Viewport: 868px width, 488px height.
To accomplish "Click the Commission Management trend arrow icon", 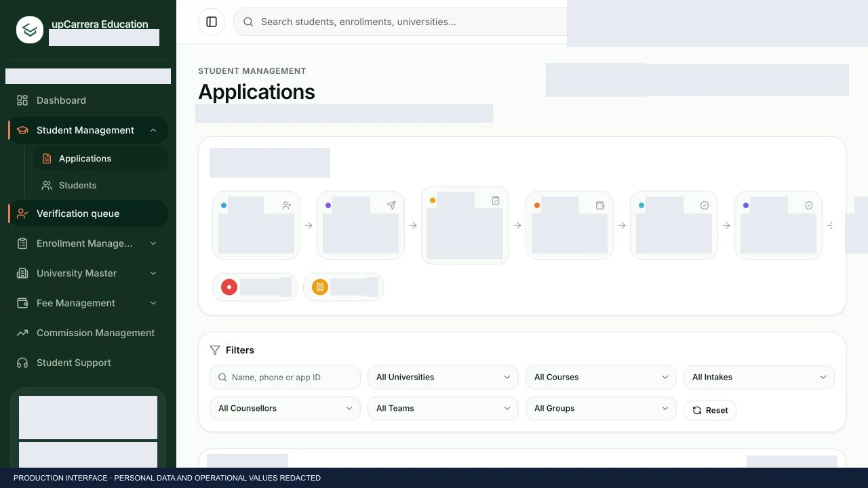I will coord(22,333).
